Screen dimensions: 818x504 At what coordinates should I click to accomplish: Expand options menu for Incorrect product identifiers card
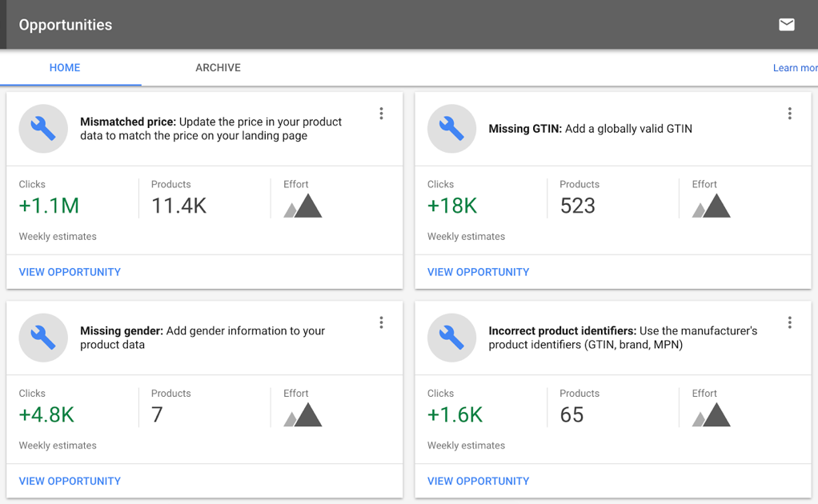pyautogui.click(x=789, y=322)
